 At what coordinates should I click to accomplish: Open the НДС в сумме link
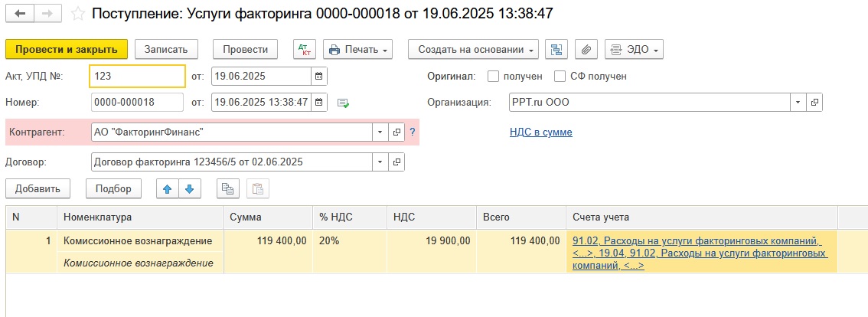pos(540,132)
